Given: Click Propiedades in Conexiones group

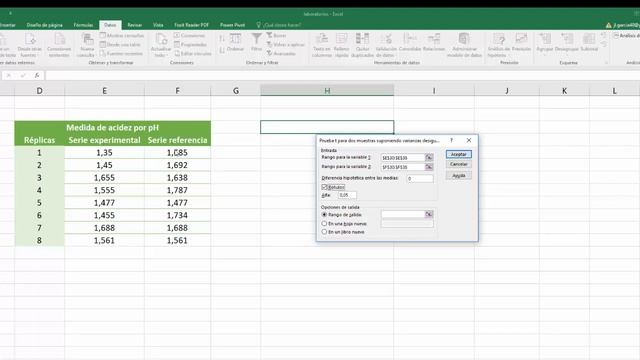Looking at the screenshot, I should 191,44.
